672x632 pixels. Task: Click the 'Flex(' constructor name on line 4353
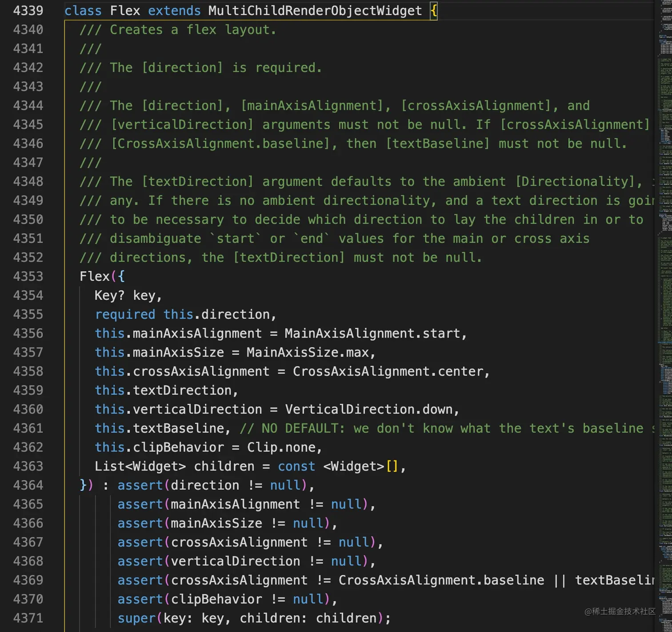pyautogui.click(x=98, y=276)
